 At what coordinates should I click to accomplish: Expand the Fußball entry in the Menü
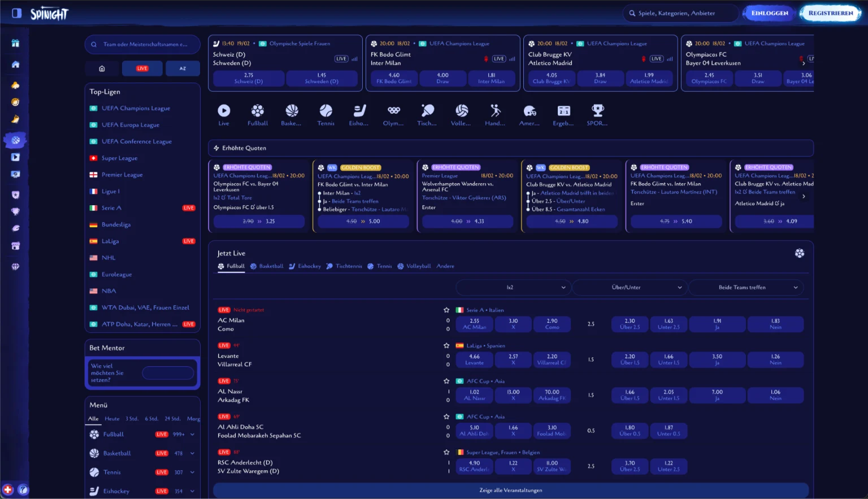coord(192,434)
